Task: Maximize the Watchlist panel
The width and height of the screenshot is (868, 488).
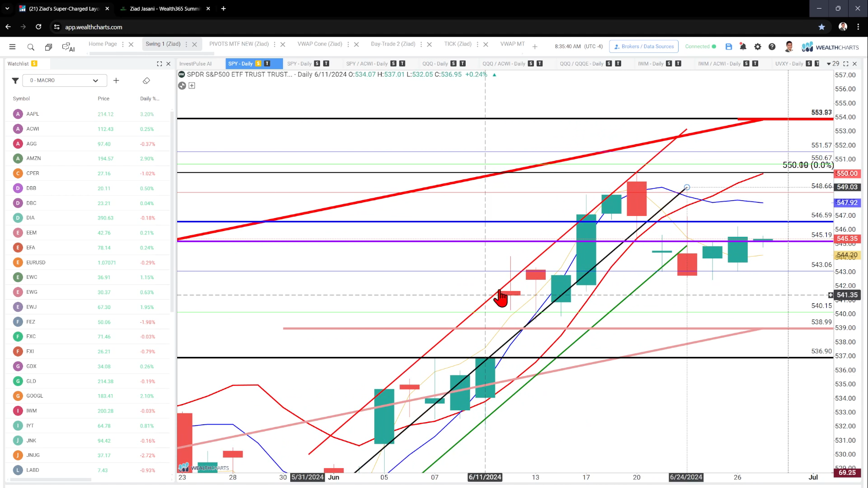Action: 159,64
